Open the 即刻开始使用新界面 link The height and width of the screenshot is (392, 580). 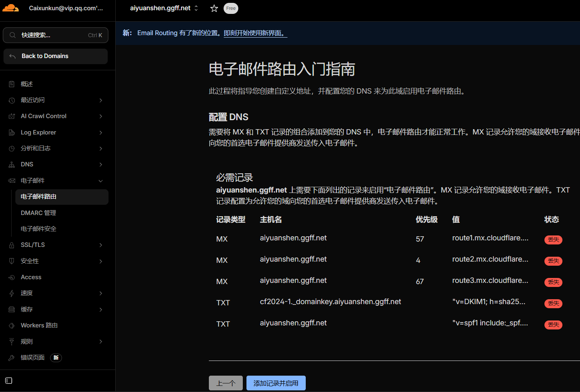click(x=255, y=33)
